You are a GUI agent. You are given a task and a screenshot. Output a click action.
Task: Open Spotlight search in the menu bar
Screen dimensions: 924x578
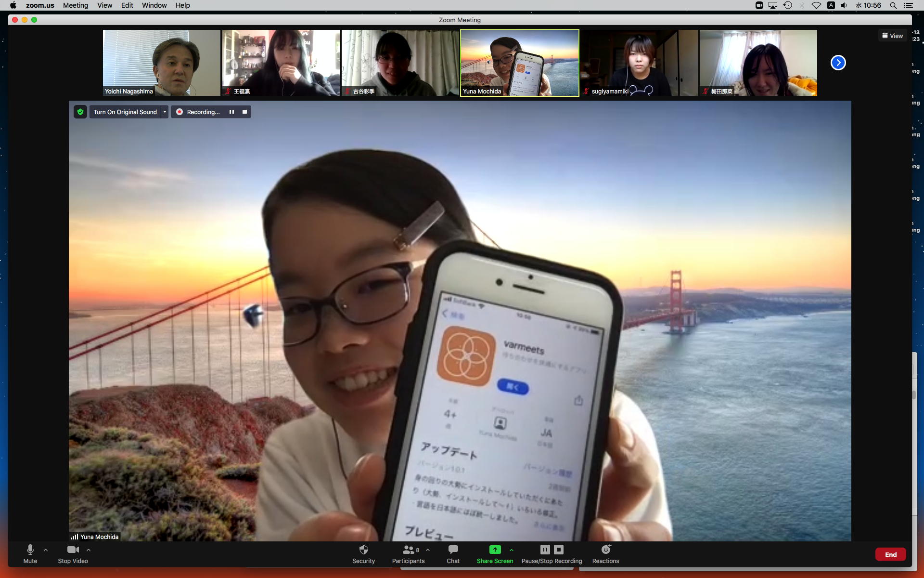[893, 5]
